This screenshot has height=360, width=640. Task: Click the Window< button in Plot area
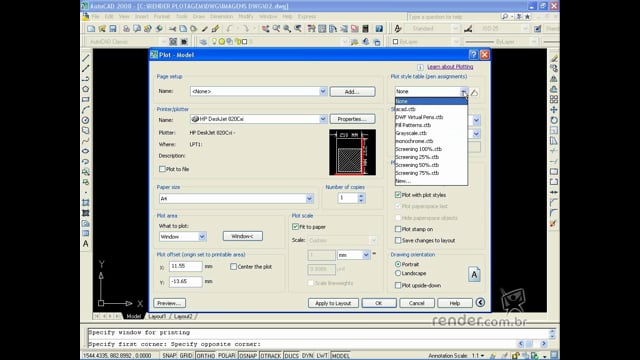coord(242,236)
